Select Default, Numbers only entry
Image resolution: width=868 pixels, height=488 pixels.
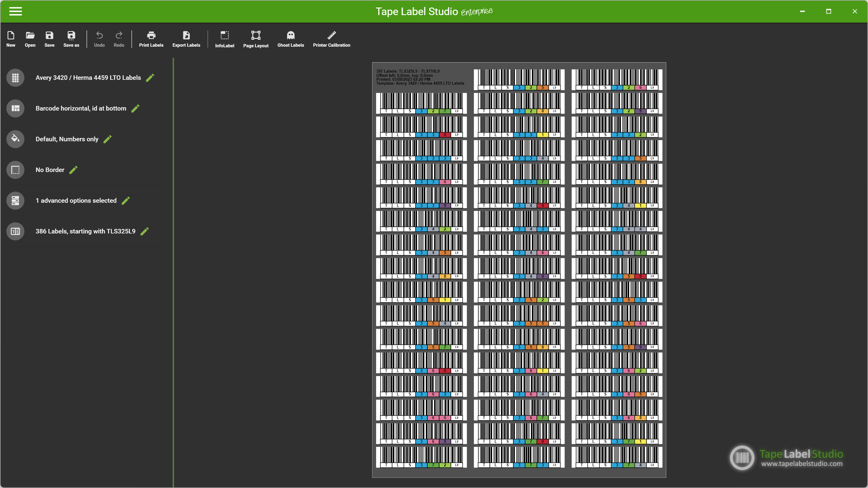(67, 139)
